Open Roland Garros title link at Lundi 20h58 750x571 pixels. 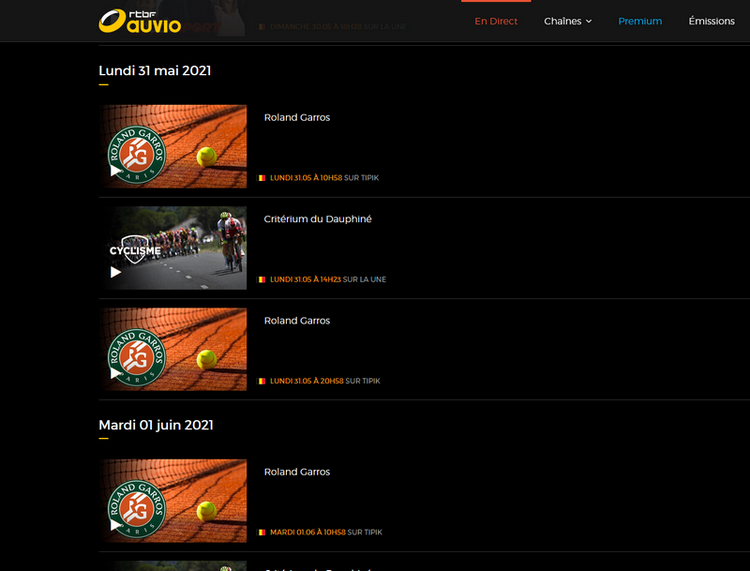click(297, 321)
